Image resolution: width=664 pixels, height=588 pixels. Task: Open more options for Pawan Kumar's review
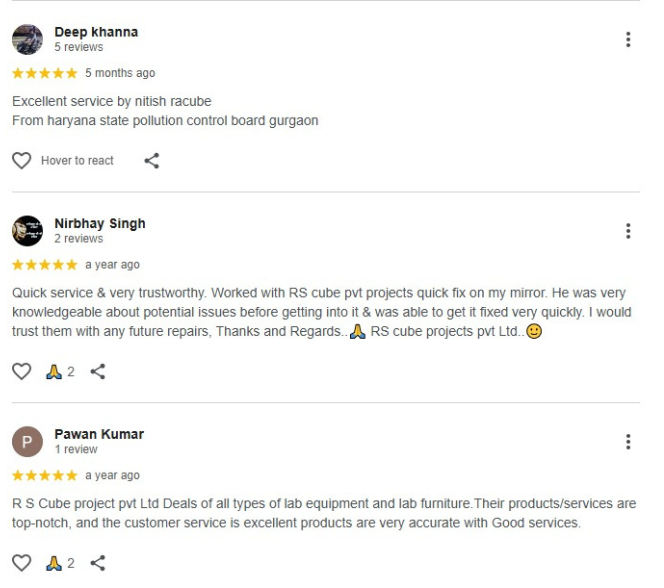pos(628,442)
